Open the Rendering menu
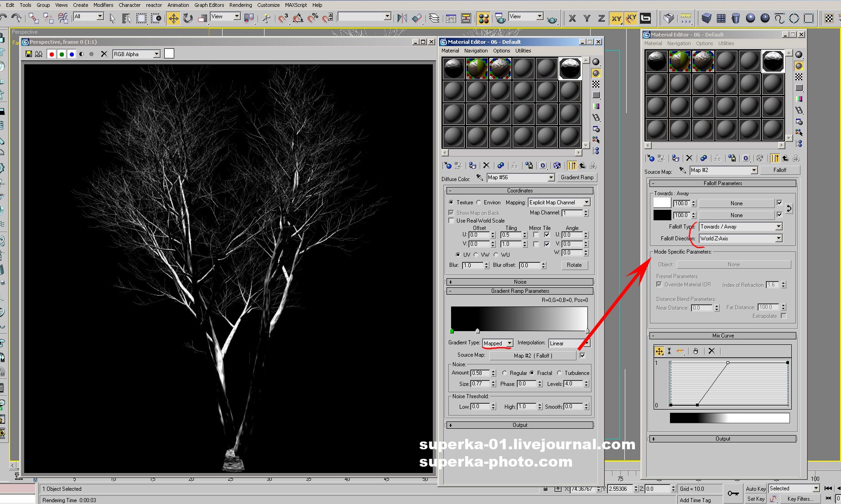The width and height of the screenshot is (841, 504). coord(240,5)
